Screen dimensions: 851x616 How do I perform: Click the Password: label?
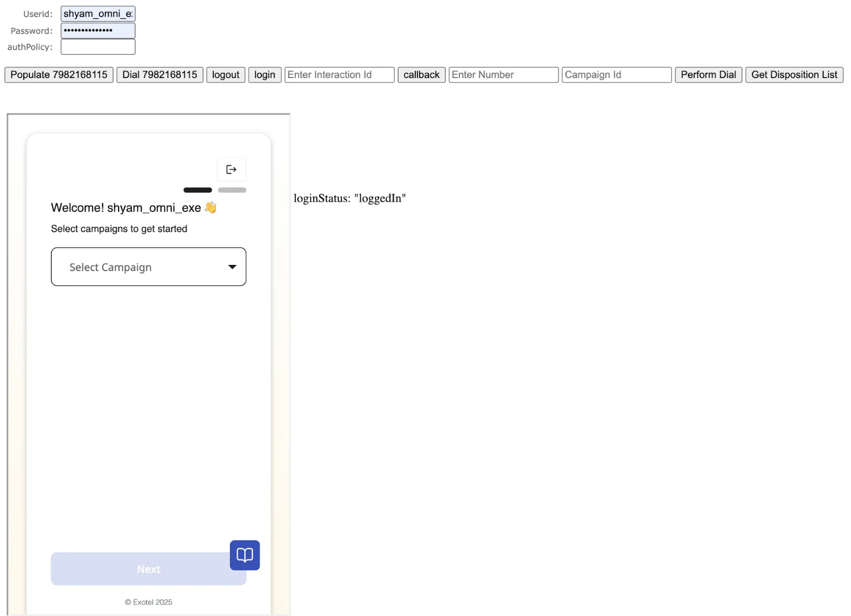tap(31, 31)
